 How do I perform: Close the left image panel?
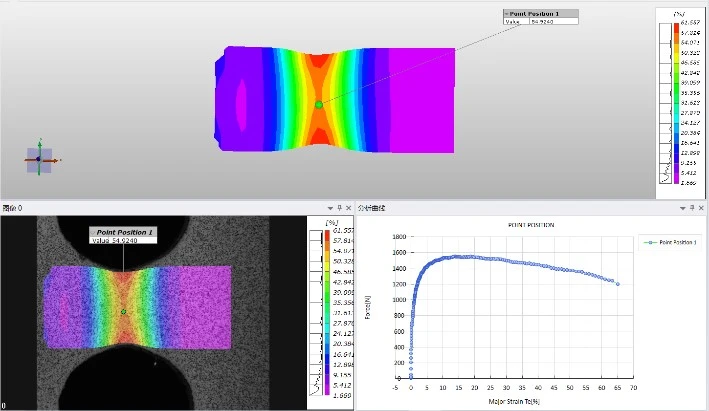pos(349,208)
